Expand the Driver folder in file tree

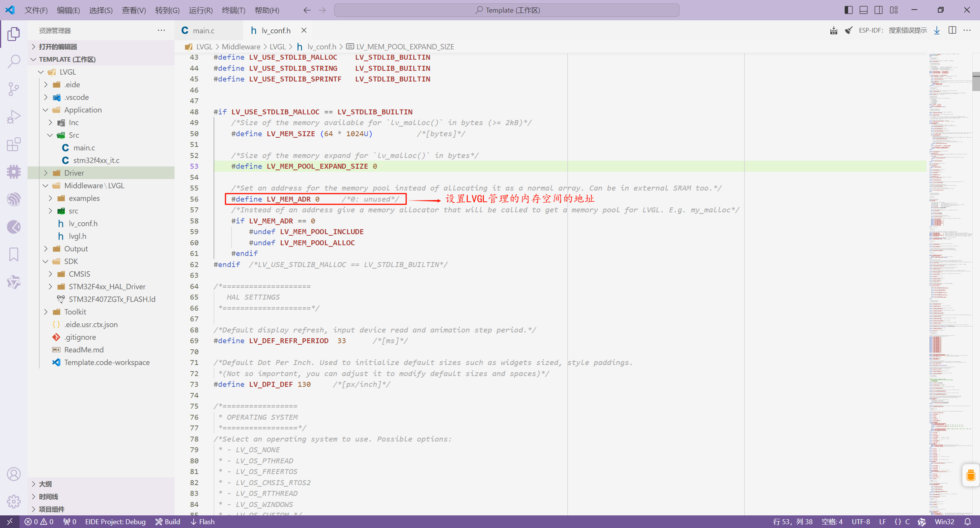[x=44, y=173]
